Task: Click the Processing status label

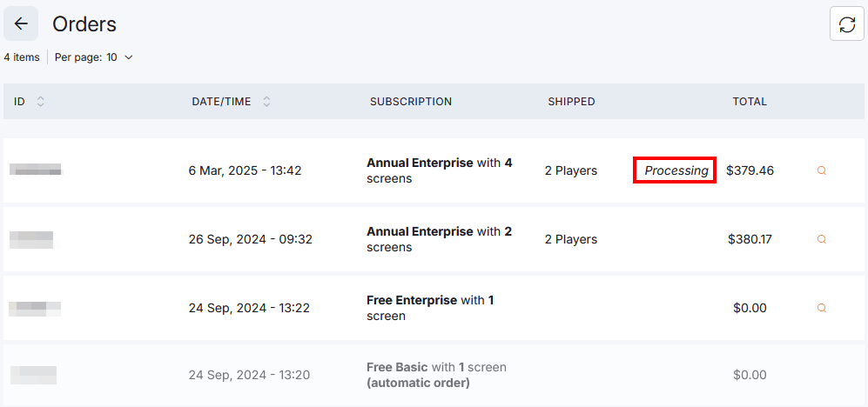Action: [x=676, y=170]
